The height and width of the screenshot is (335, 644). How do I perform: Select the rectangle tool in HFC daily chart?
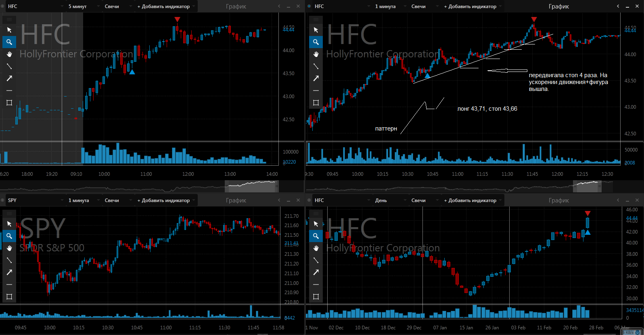click(316, 297)
